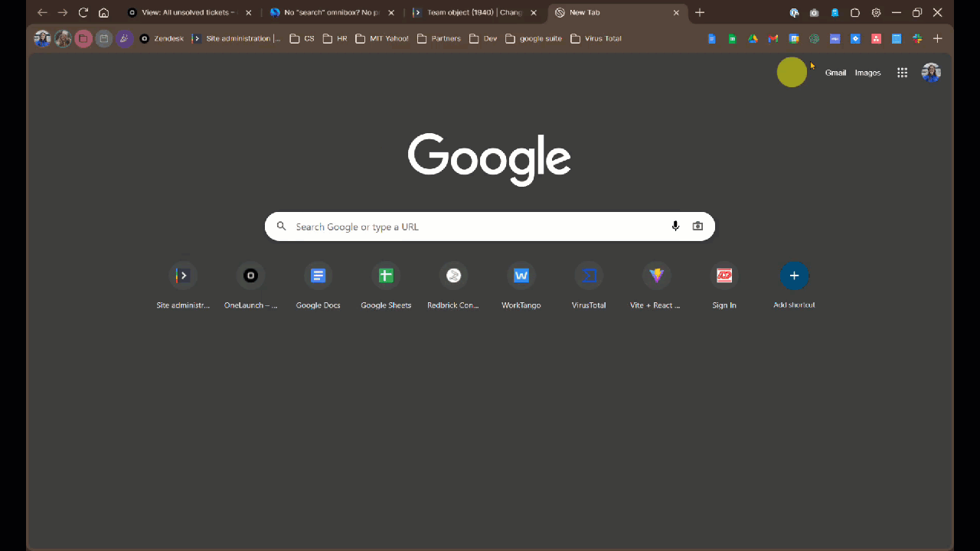Open the Google Sheets shortcut tile
The image size is (980, 551).
[386, 286]
